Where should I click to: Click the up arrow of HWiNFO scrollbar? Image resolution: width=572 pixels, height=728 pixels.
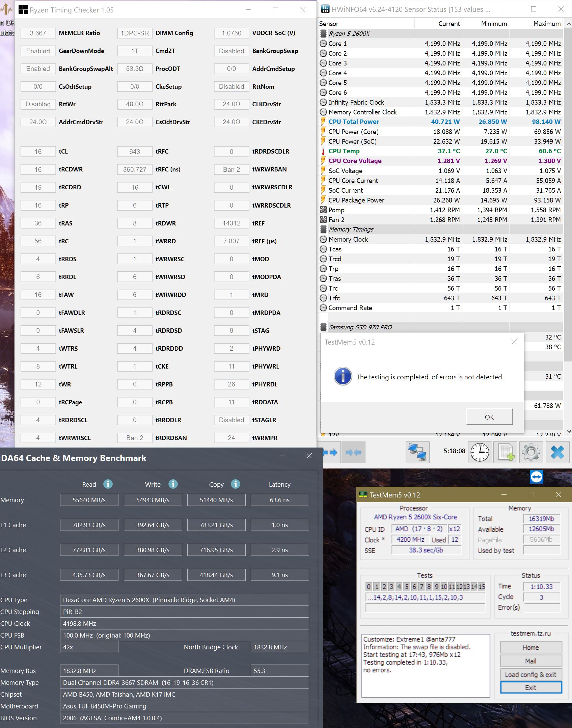click(569, 24)
